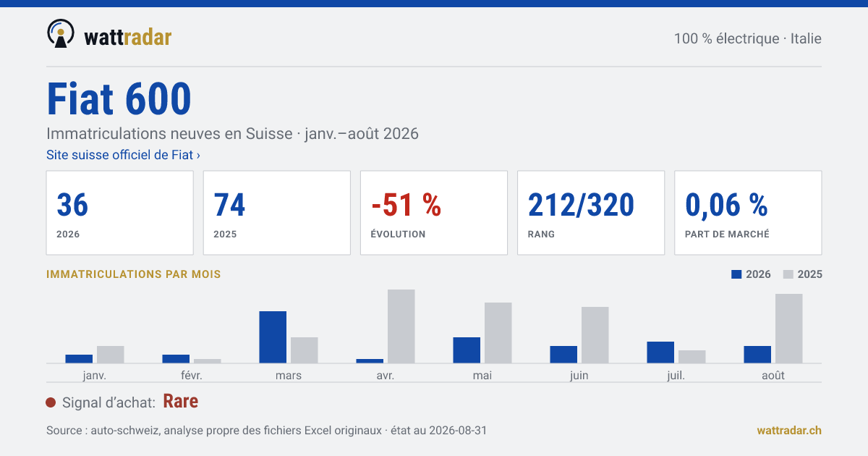Image resolution: width=868 pixels, height=456 pixels.
Task: Click the blue 2026 bar for mars
Action: 273,337
